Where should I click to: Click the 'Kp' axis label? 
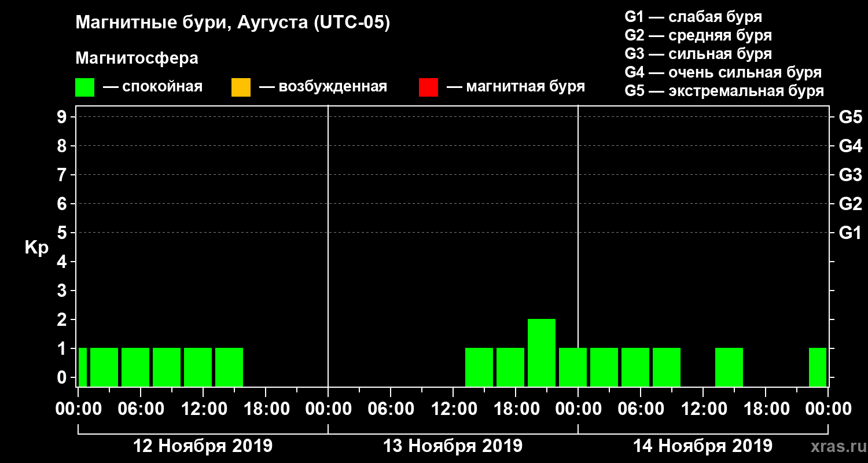pos(36,247)
